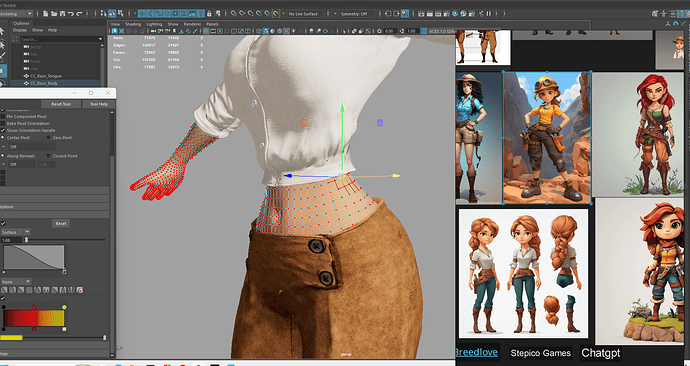690x366 pixels.
Task: Open the No Live Surface dropdown
Action: 305,14
